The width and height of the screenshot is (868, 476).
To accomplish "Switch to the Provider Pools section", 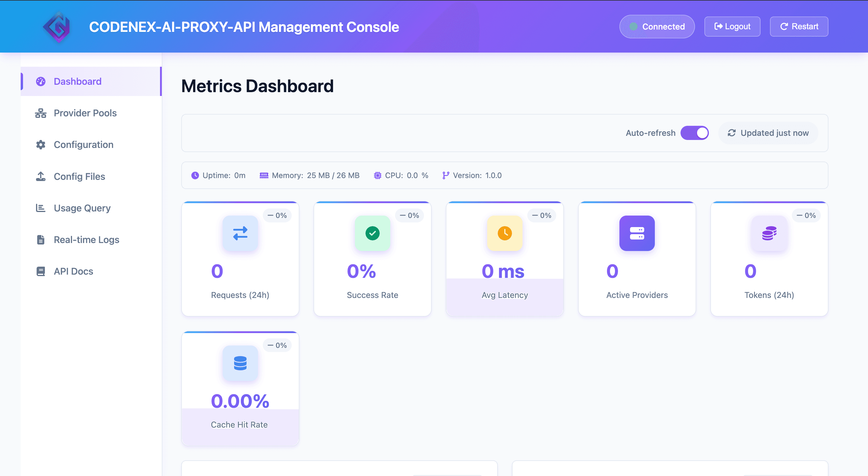I will [x=85, y=113].
